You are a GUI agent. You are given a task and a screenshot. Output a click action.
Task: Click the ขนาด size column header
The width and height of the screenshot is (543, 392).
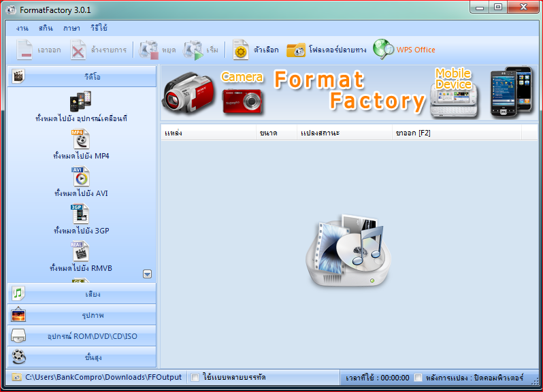(x=277, y=133)
